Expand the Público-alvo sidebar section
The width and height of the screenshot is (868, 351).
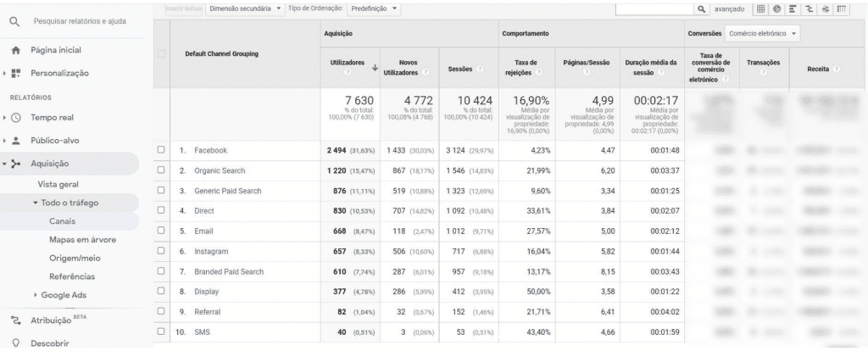point(4,141)
